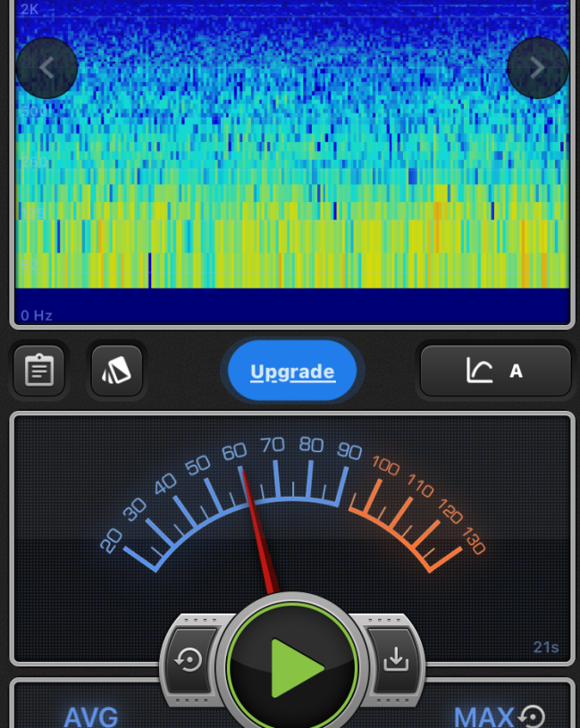Click the frequency curve icon
580x728 pixels.
pyautogui.click(x=479, y=371)
